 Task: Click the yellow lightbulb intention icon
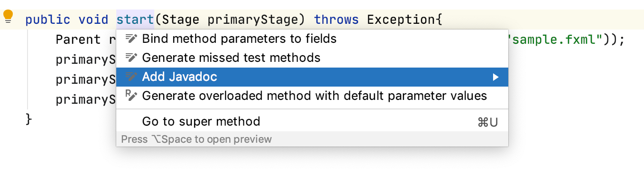8,17
